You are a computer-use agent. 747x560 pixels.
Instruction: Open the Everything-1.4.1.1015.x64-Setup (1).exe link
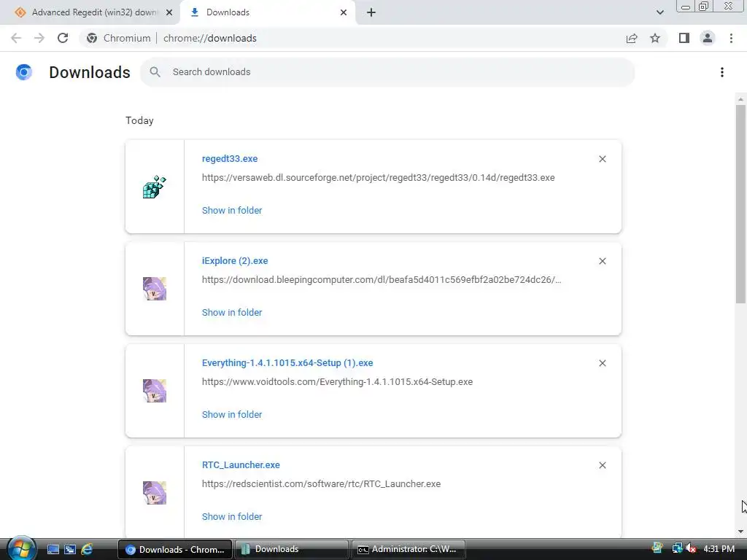tap(287, 363)
